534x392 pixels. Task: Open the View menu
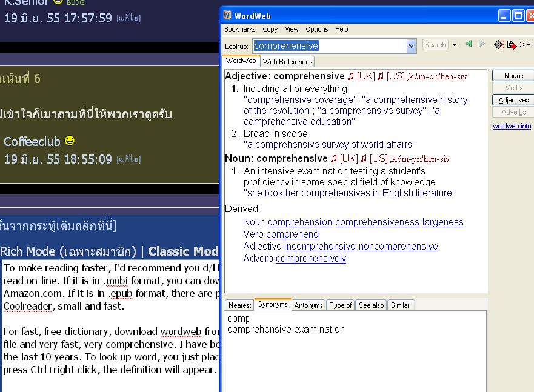coord(292,29)
